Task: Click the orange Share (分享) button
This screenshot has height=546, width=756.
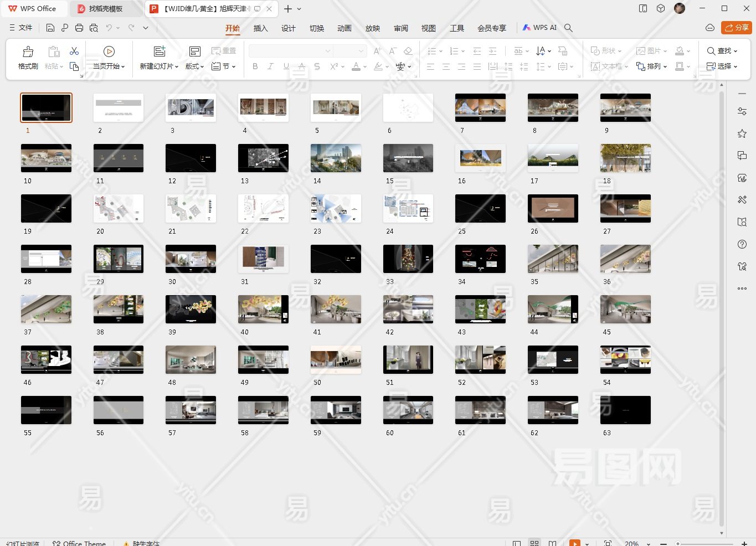Action: click(x=736, y=28)
